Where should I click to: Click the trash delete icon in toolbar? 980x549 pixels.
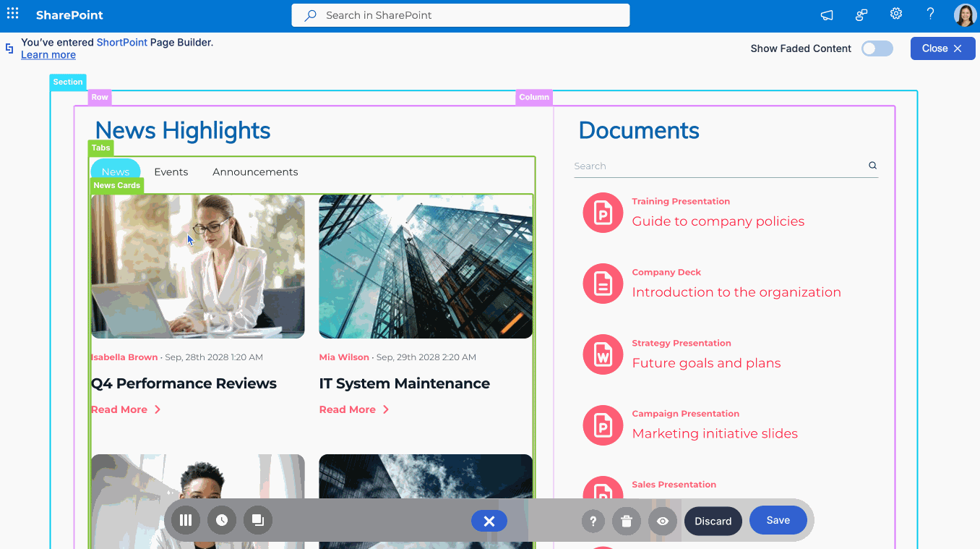pos(627,521)
